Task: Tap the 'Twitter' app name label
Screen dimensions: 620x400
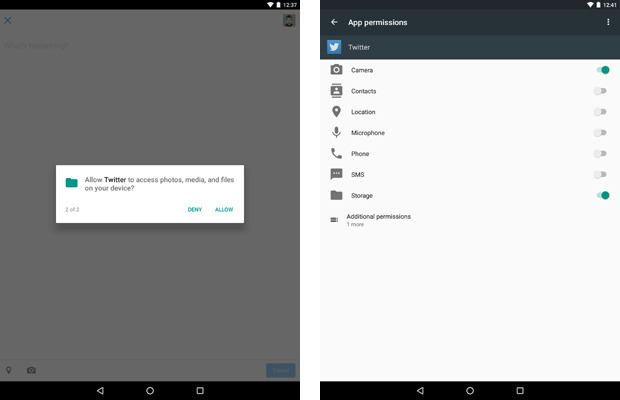Action: 359,47
